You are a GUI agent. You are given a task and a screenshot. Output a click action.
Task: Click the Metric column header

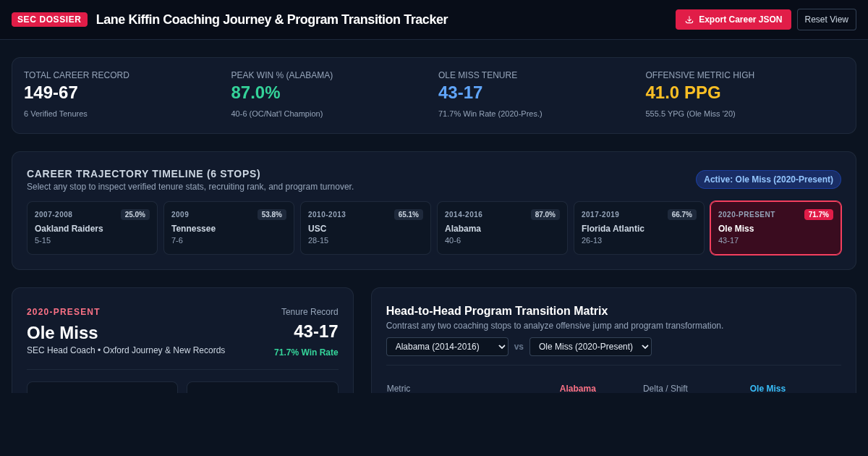(x=399, y=389)
